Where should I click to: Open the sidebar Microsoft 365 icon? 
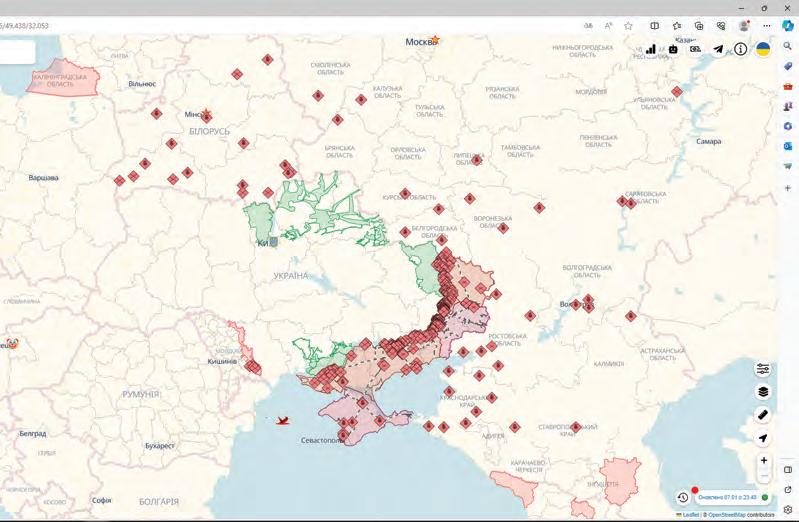point(788,126)
